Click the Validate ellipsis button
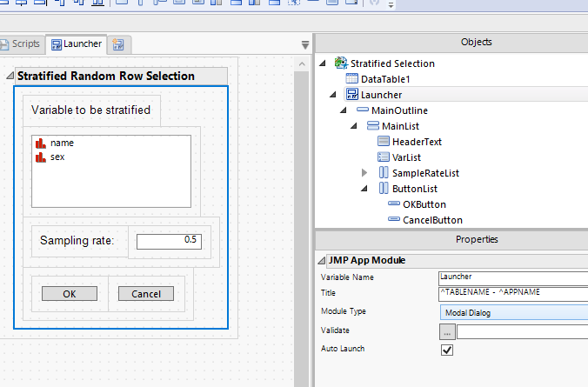The image size is (588, 387). (x=447, y=331)
